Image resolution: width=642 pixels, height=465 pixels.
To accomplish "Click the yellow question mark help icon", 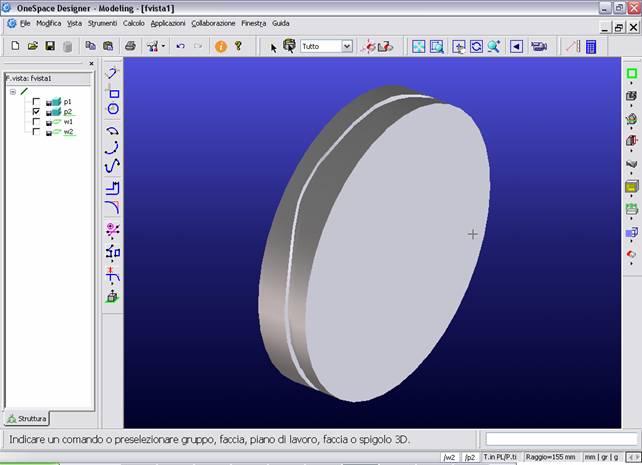I will (x=238, y=46).
